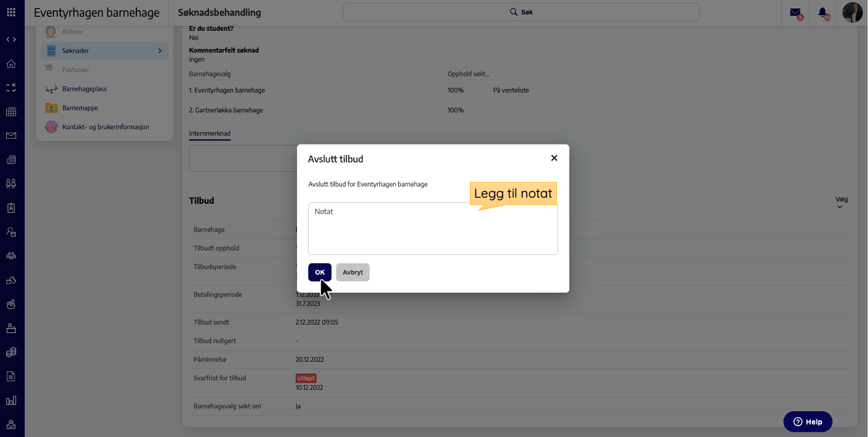This screenshot has width=868, height=437.
Task: Open Barnemappe menu item
Action: pos(80,108)
